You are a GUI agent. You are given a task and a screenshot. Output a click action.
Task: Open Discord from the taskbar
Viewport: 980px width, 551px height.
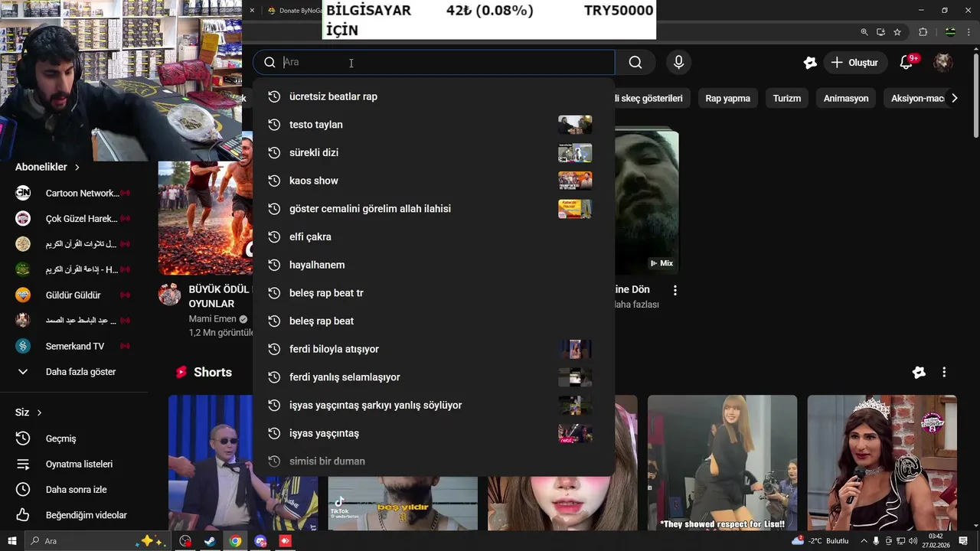260,541
